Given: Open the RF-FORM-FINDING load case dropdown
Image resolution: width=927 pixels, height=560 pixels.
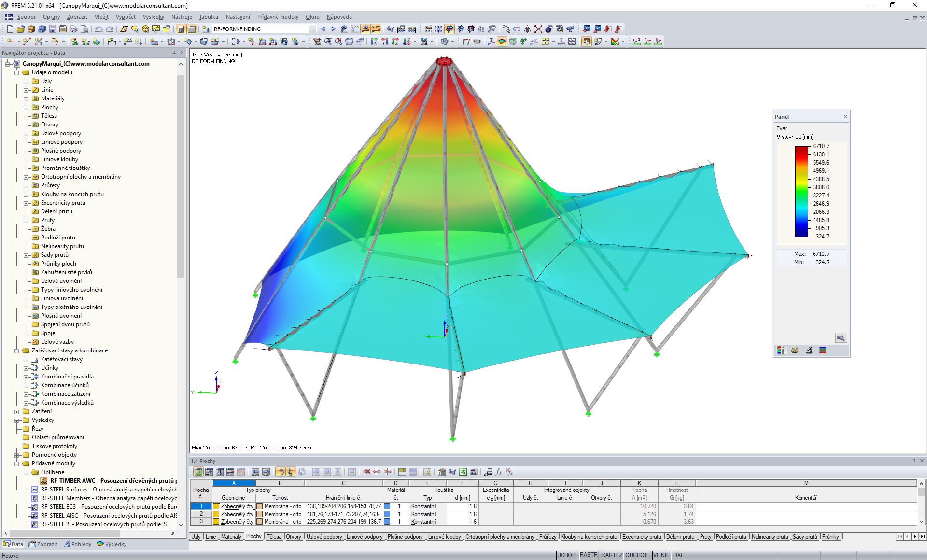Looking at the screenshot, I should 313,29.
